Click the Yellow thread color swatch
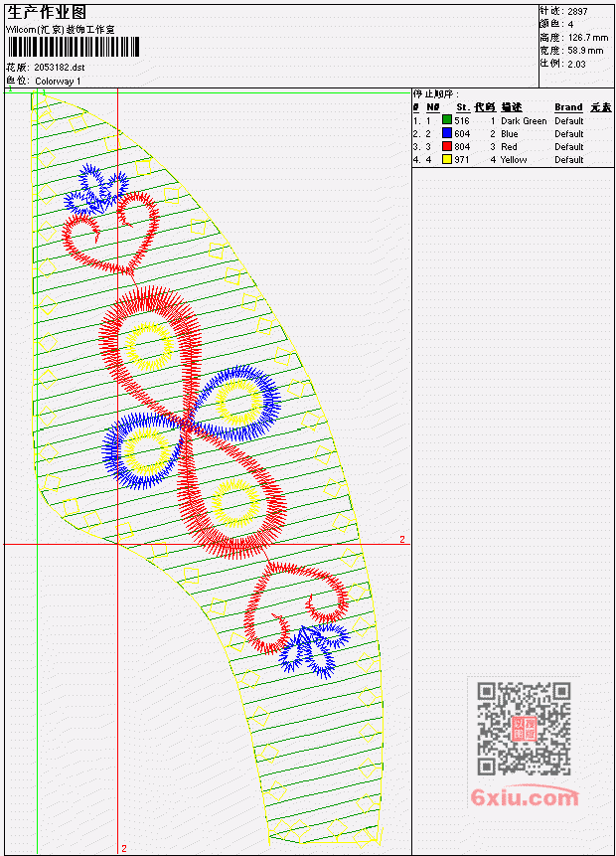The width and height of the screenshot is (616, 856). pos(447,159)
